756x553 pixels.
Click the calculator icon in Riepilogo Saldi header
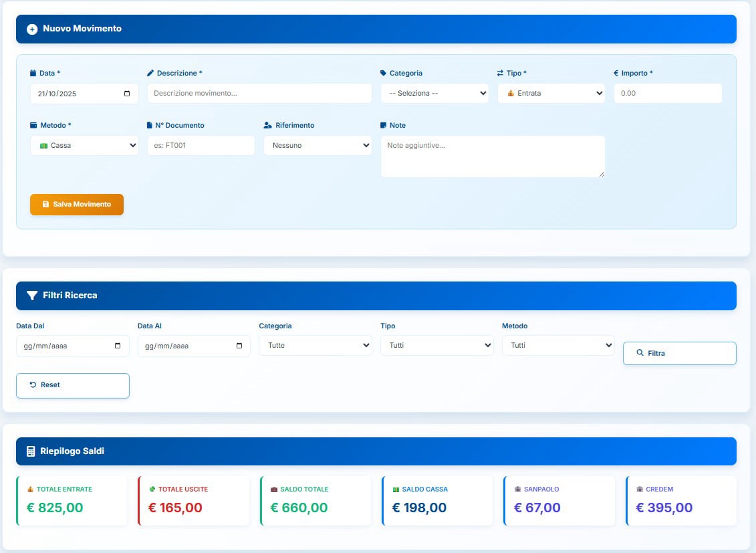(x=31, y=451)
